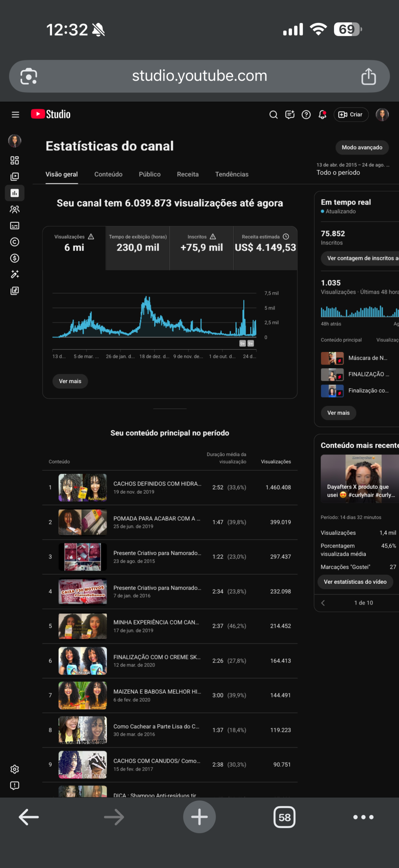The image size is (399, 868).
Task: Select the Receita estimada metric card
Action: (x=265, y=248)
